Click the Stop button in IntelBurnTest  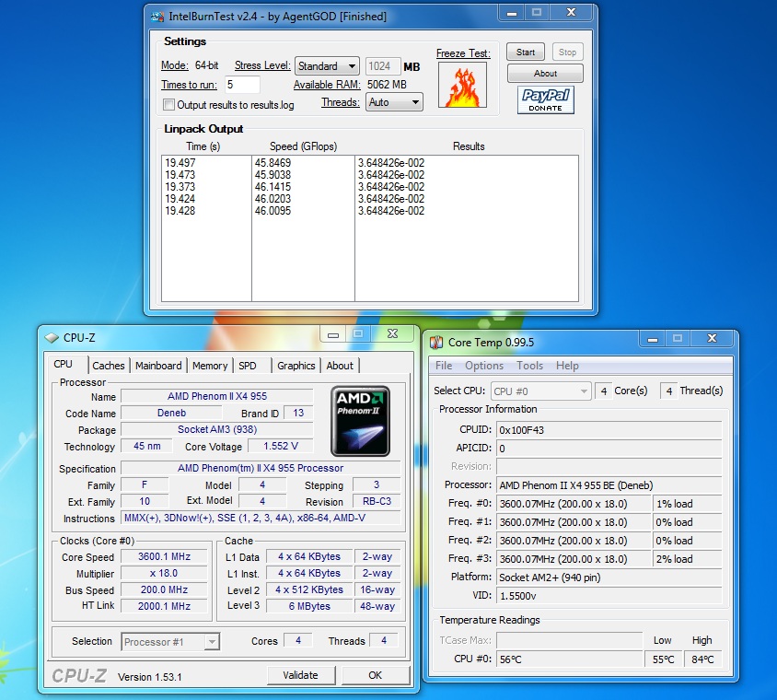567,52
